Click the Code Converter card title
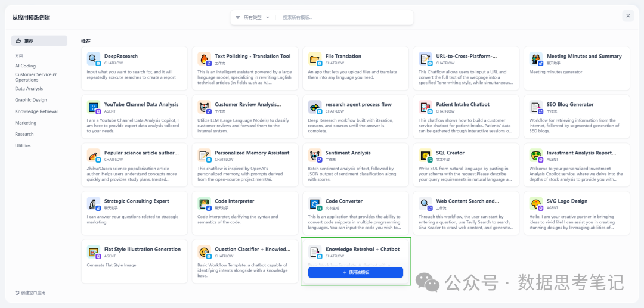This screenshot has width=644, height=308. [344, 201]
